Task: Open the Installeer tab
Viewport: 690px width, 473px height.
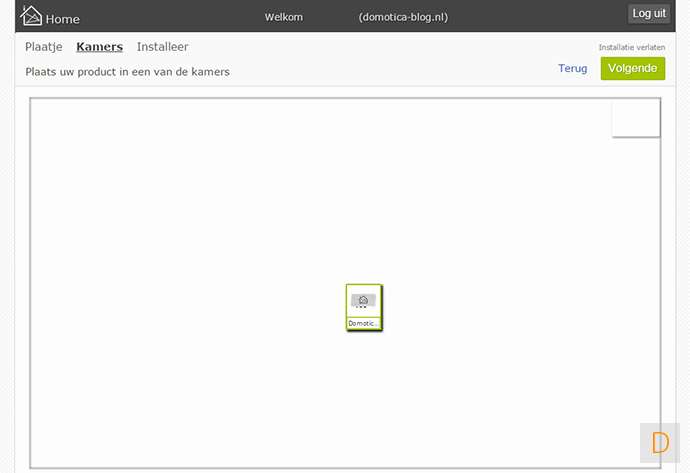Action: 162,47
